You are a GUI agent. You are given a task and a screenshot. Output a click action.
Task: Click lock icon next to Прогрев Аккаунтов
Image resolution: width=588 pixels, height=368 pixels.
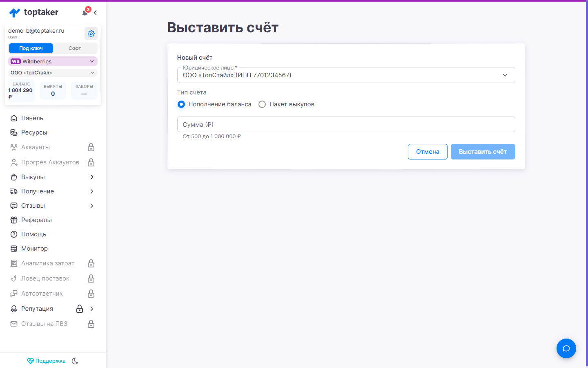tap(91, 162)
